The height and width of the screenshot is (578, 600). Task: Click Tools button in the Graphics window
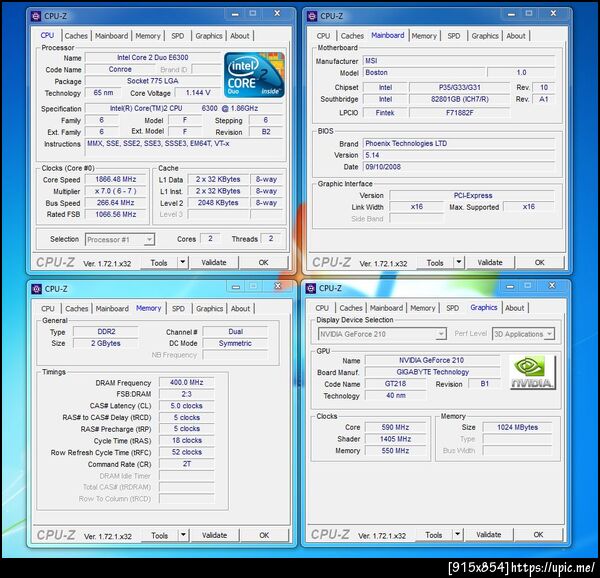click(434, 535)
